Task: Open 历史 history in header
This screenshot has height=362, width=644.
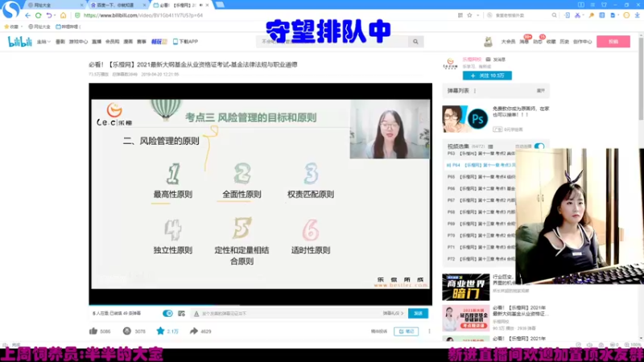Action: click(x=564, y=42)
